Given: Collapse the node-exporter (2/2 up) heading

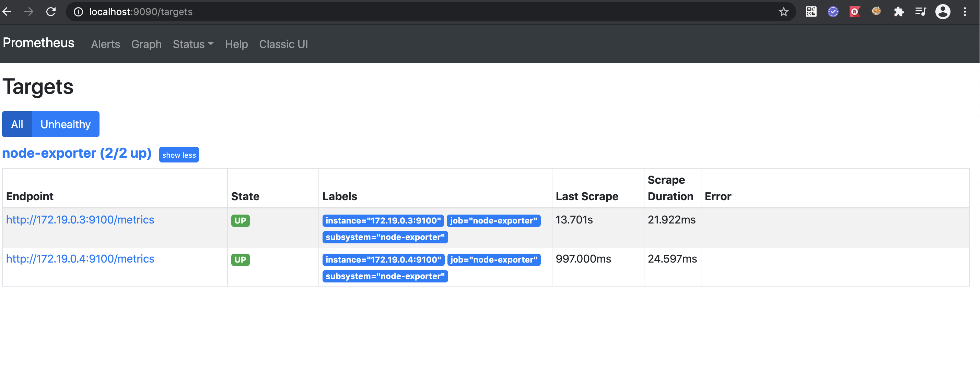Looking at the screenshot, I should pyautogui.click(x=77, y=153).
